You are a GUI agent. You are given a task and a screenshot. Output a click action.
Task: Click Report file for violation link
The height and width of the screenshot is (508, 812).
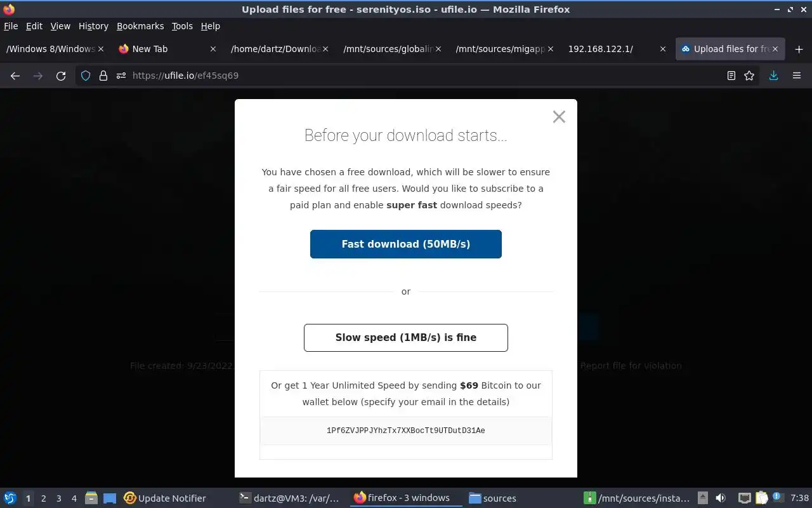point(631,366)
